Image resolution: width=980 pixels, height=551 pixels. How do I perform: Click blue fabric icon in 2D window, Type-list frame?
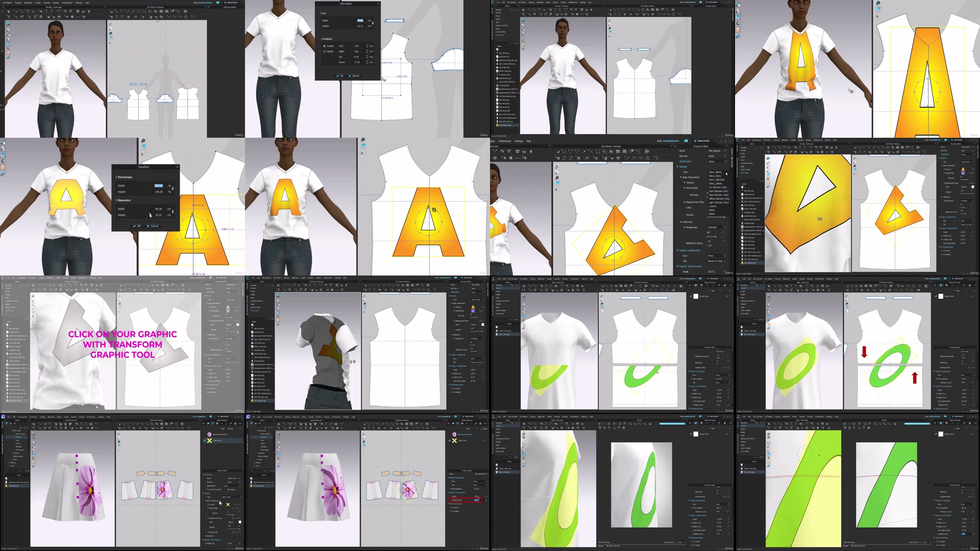click(x=557, y=183)
